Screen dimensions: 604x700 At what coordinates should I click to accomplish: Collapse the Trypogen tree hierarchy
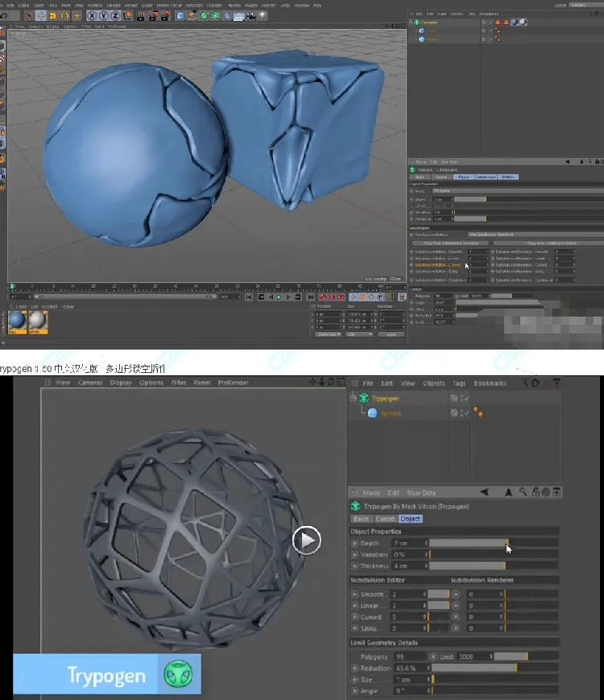[x=354, y=399]
